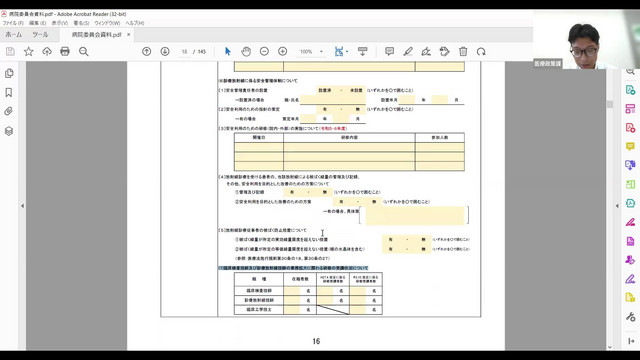Screen dimensions: 640x360
Task: Add a sticky note comment
Action: coord(389,51)
